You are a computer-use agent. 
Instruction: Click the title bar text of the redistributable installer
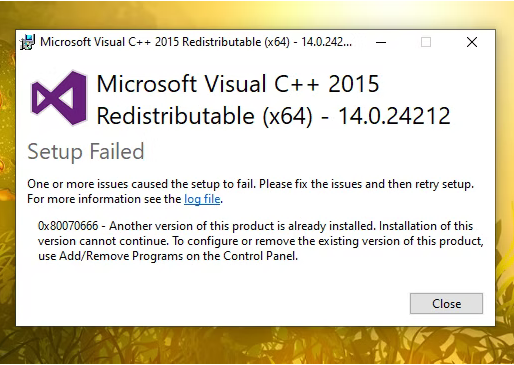(196, 42)
